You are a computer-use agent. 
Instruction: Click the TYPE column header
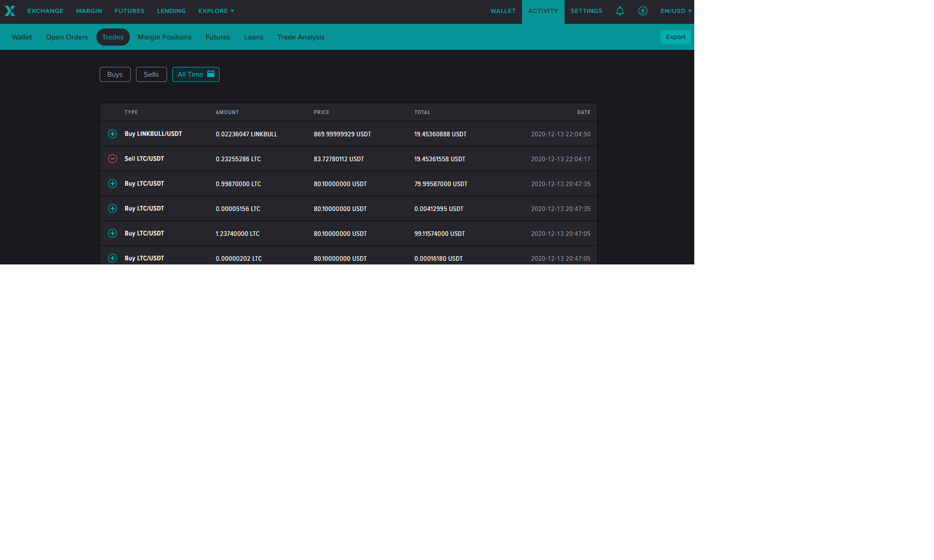[131, 112]
